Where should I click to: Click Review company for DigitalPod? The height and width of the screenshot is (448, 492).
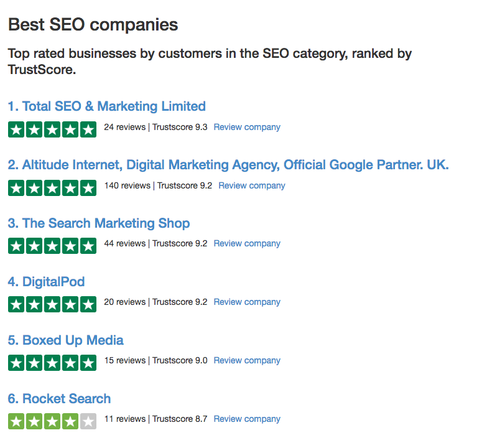point(247,302)
